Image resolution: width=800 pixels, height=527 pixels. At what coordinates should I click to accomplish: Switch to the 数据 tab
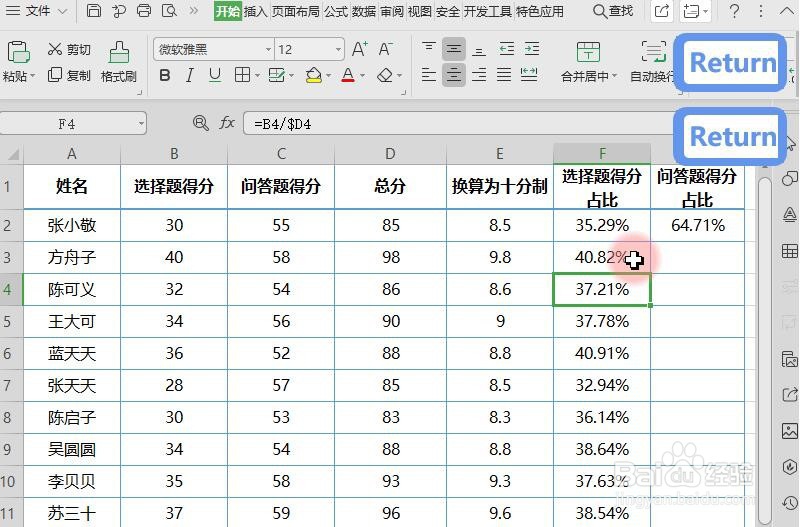click(364, 11)
